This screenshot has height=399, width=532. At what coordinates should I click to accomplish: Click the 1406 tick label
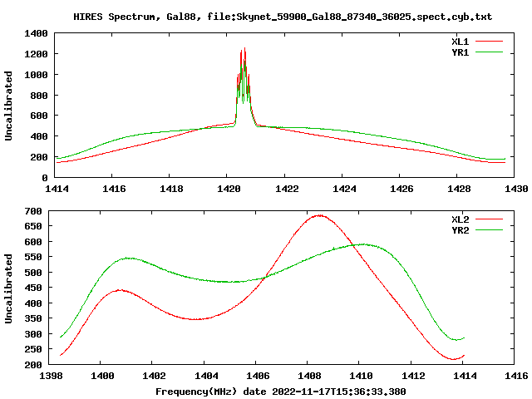pyautogui.click(x=258, y=376)
